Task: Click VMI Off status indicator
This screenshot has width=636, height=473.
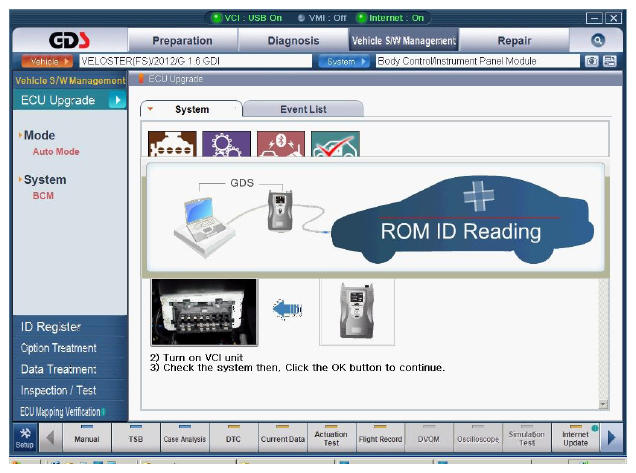Action: [322, 18]
